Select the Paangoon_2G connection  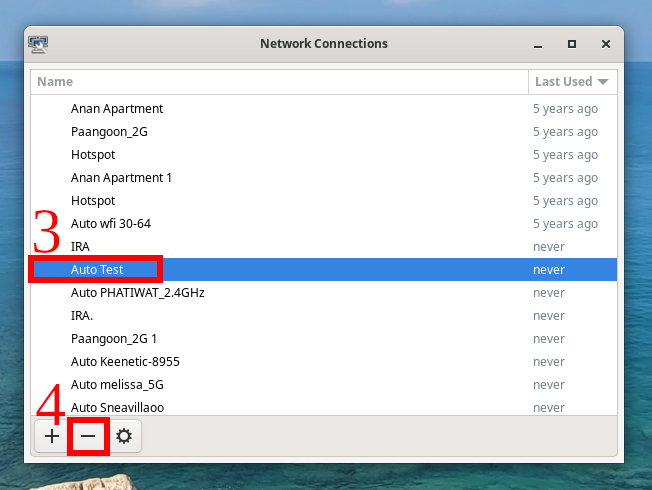(x=110, y=132)
